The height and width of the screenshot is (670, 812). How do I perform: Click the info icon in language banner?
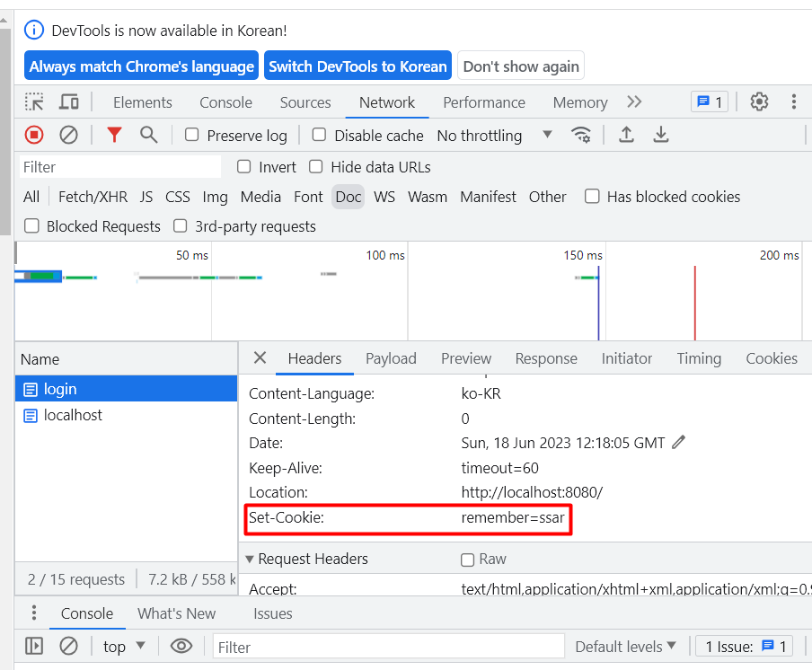point(34,30)
